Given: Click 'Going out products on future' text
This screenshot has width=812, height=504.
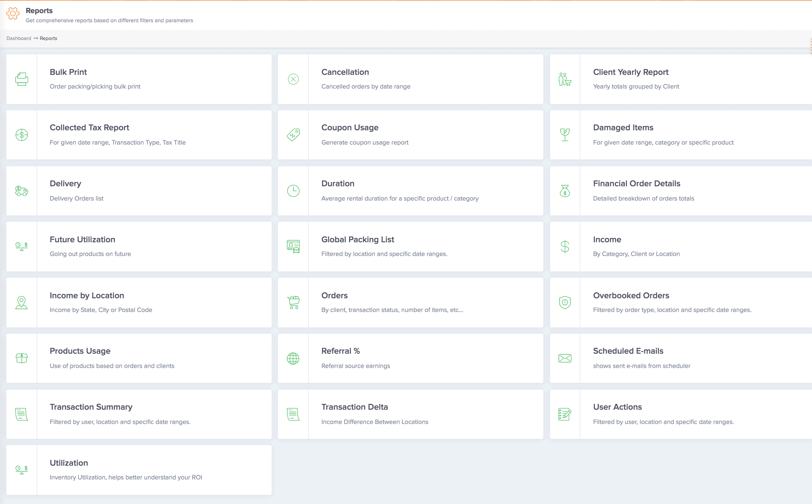Looking at the screenshot, I should [x=90, y=254].
